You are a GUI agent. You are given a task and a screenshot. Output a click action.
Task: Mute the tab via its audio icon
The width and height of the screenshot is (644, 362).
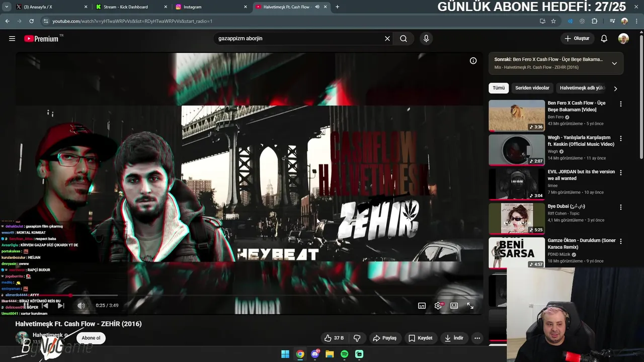(x=317, y=7)
